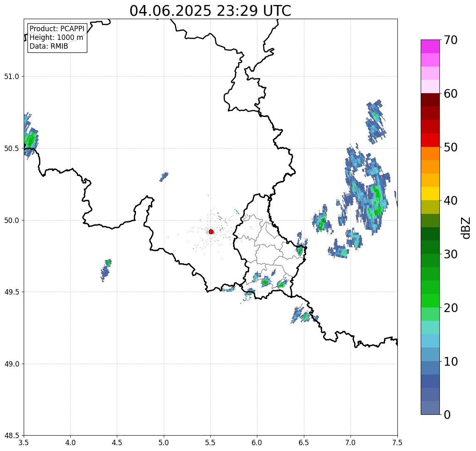The image size is (476, 451).
Task: Click the latitude axis label 49.5
Action: click(x=12, y=292)
